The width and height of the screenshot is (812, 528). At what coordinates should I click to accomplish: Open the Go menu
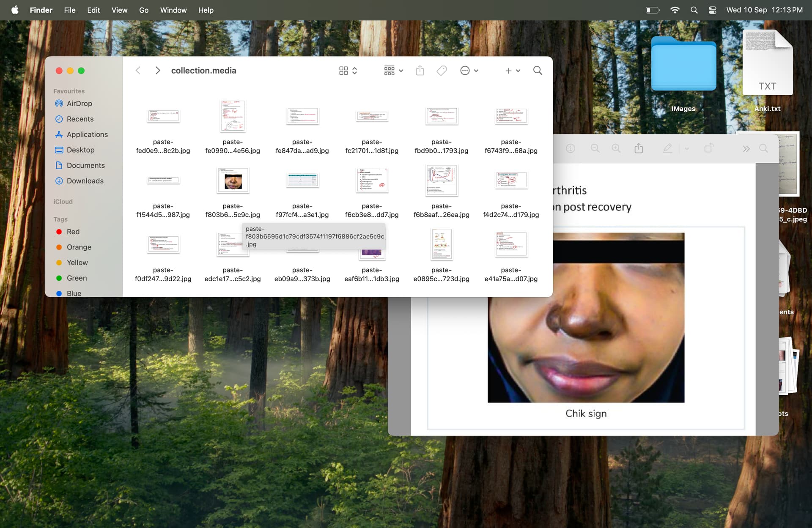point(144,10)
